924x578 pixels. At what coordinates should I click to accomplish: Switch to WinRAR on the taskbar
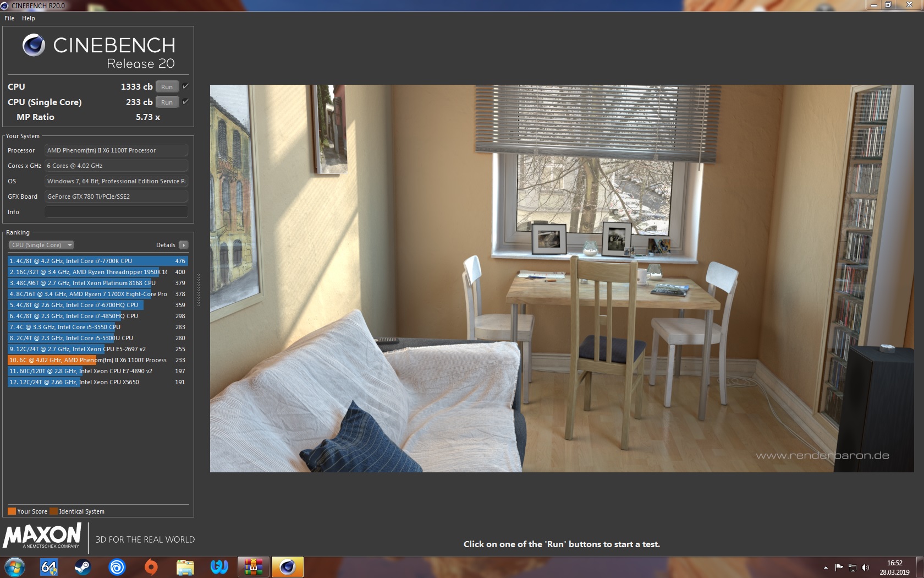tap(254, 567)
